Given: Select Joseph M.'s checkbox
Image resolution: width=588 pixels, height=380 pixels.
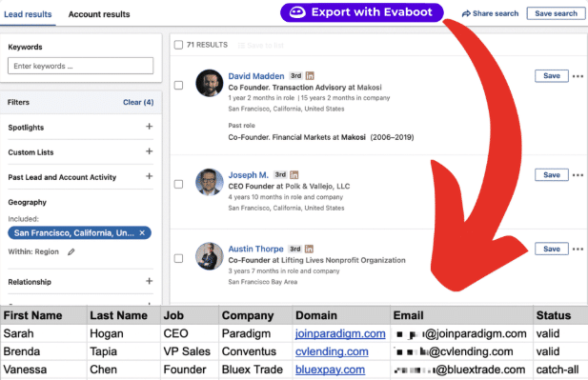Looking at the screenshot, I should [x=178, y=185].
